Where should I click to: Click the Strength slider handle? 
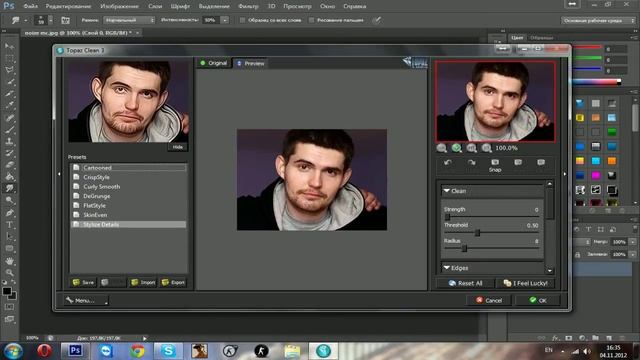tap(448, 217)
